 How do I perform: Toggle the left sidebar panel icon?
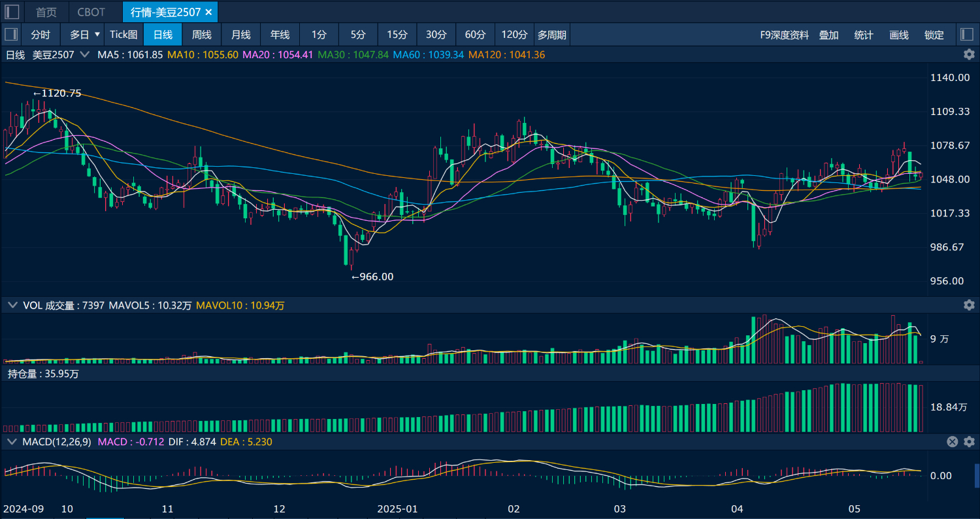point(12,12)
